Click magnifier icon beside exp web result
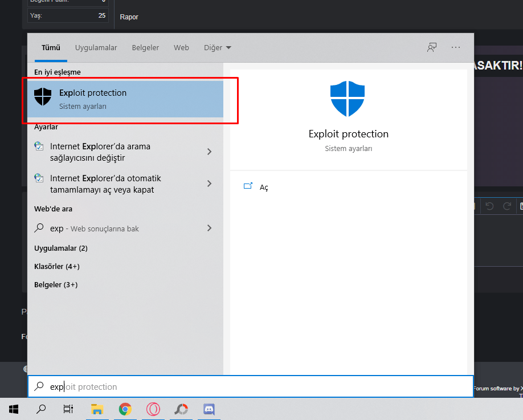The height and width of the screenshot is (420, 523). (39, 228)
